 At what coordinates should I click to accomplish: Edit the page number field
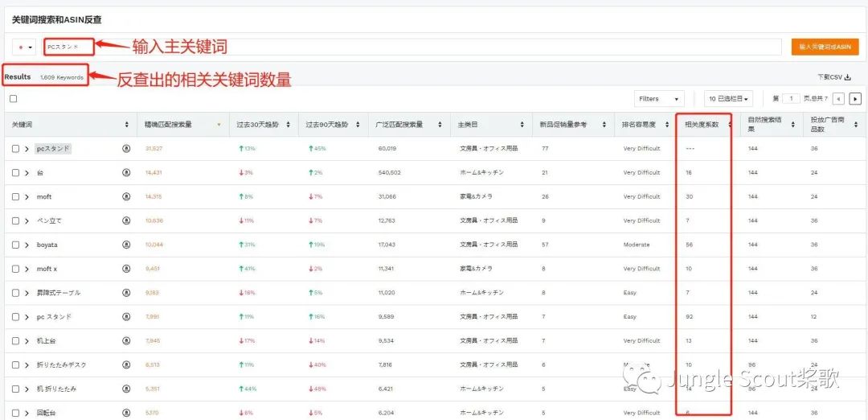click(x=792, y=99)
